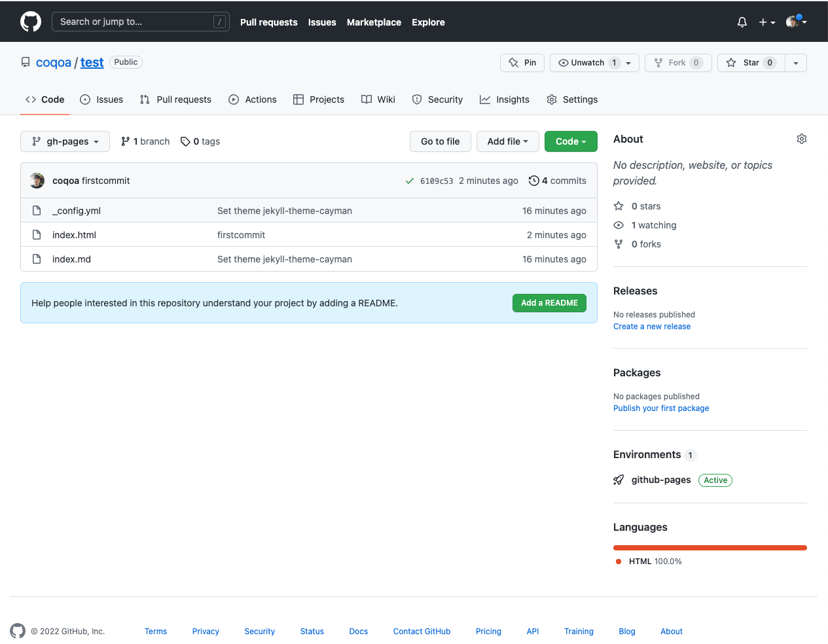Screen dimensions: 828x644
Task: Open the Actions tab
Action: tap(253, 99)
